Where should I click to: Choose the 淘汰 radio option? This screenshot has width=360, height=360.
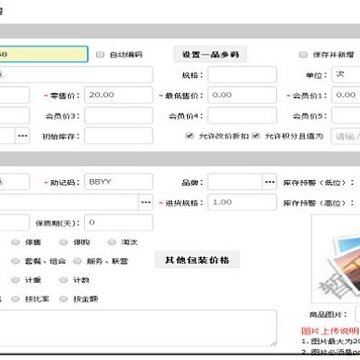[x=112, y=242]
